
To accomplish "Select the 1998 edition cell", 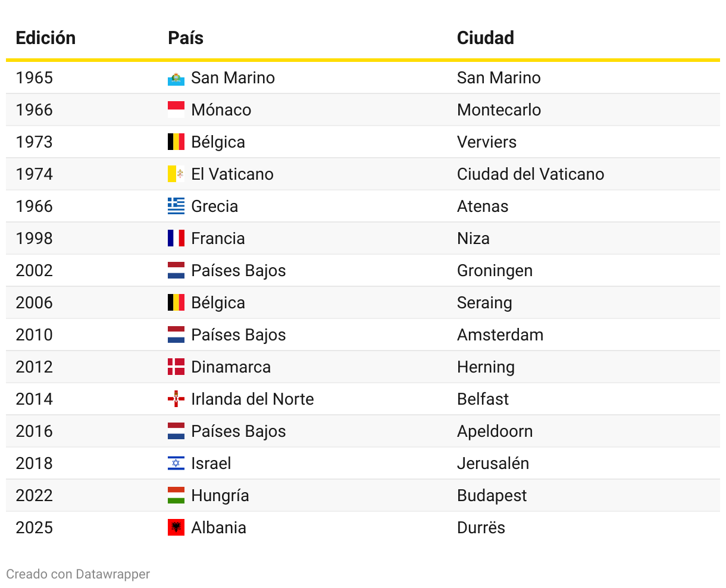I will click(35, 239).
